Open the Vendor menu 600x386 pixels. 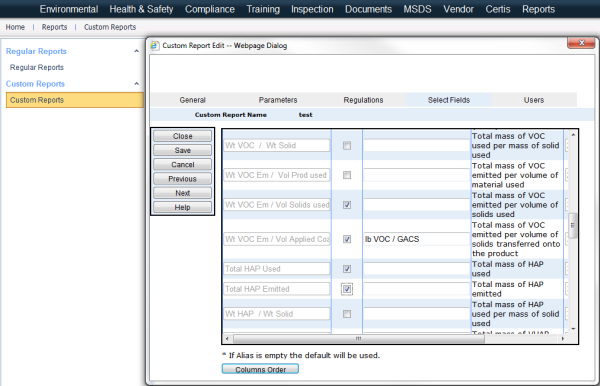[x=458, y=9]
